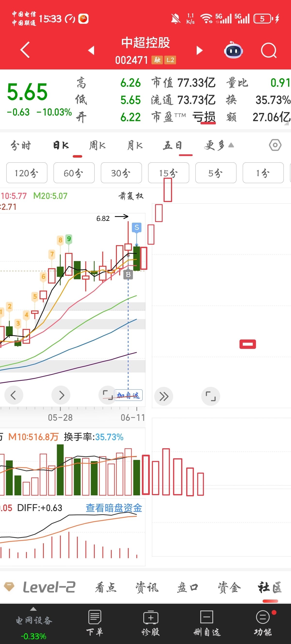
Task: Tap DIFF:+0.63 MACD label
Action: (x=40, y=508)
